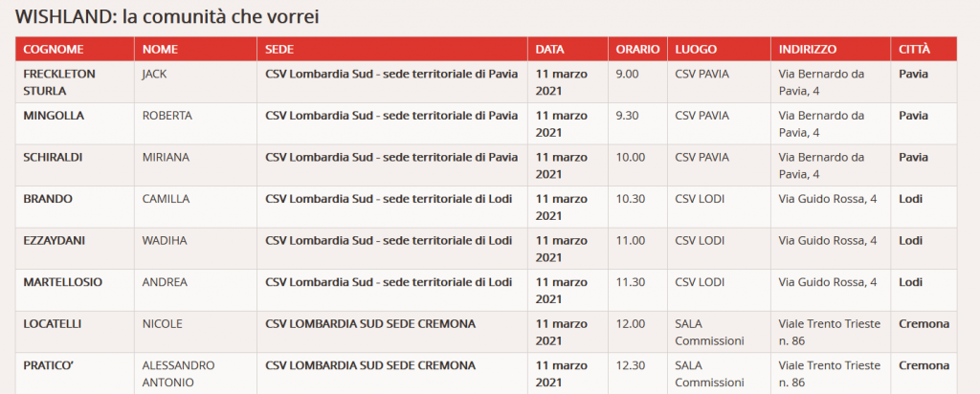Click the WISHLAND page heading
Image resolution: width=980 pixels, height=394 pixels.
[x=167, y=17]
